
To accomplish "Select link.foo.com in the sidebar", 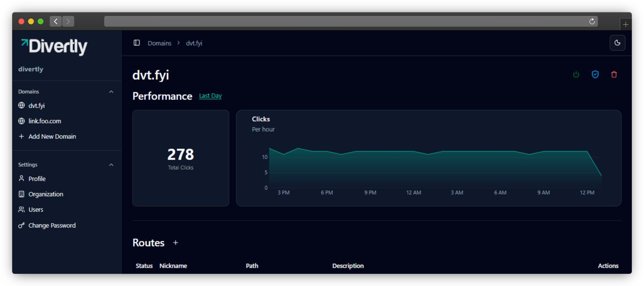I will (x=44, y=121).
